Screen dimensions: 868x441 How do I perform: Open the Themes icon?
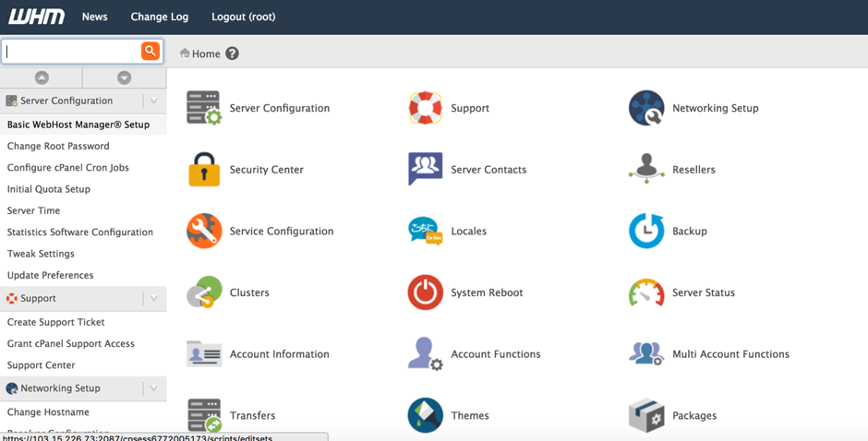(425, 415)
